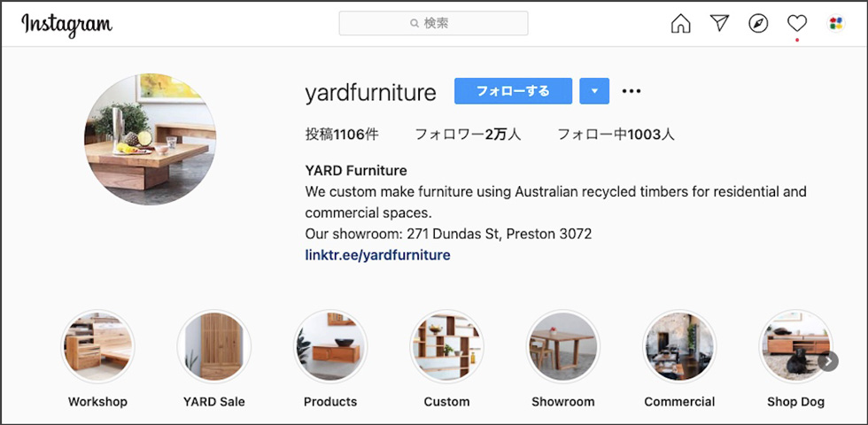Expand suggested accounts dropdown arrow
Screen dimensions: 868x425
594,91
